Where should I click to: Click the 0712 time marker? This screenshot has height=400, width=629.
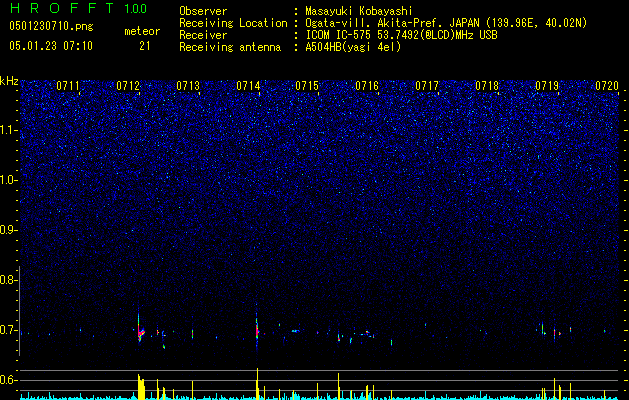click(128, 85)
